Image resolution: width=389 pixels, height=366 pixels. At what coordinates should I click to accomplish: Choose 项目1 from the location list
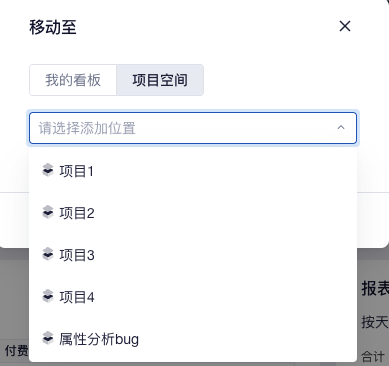pyautogui.click(x=193, y=171)
